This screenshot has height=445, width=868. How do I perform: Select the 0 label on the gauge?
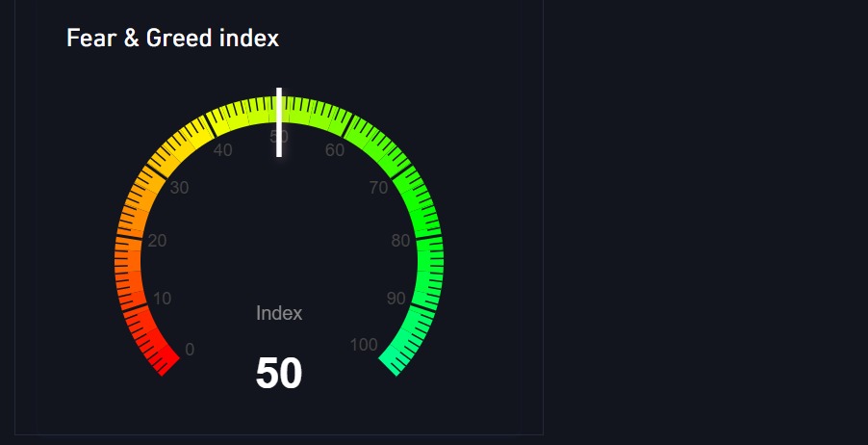pyautogui.click(x=190, y=350)
